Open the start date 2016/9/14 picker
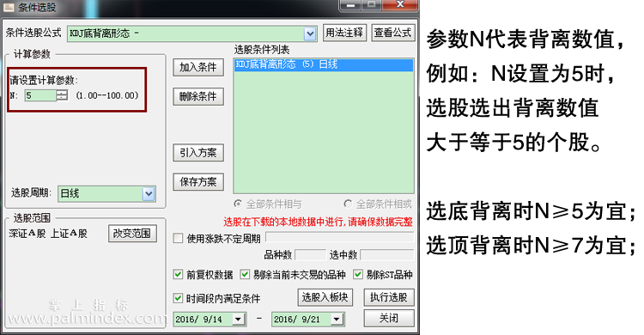The image size is (644, 335). 238,319
